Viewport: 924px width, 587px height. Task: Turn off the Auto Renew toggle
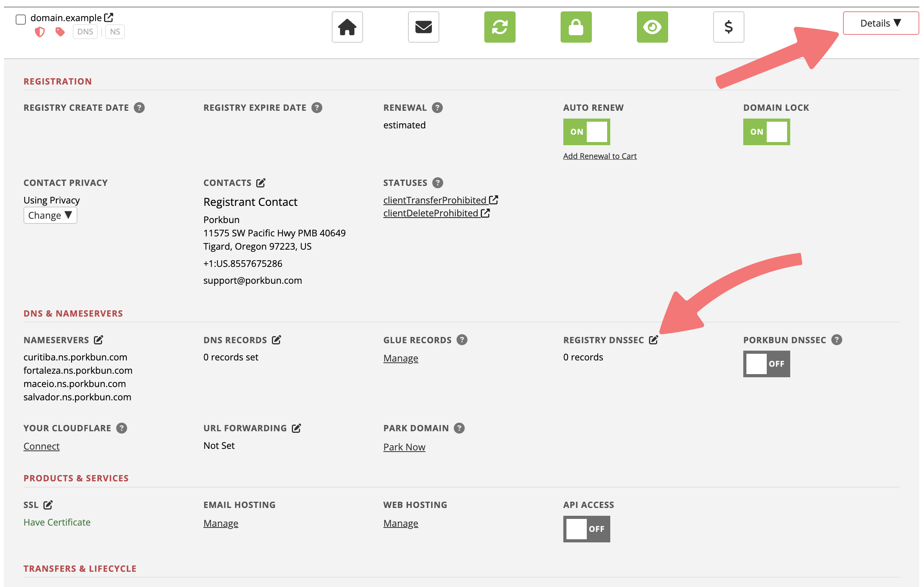tap(586, 132)
